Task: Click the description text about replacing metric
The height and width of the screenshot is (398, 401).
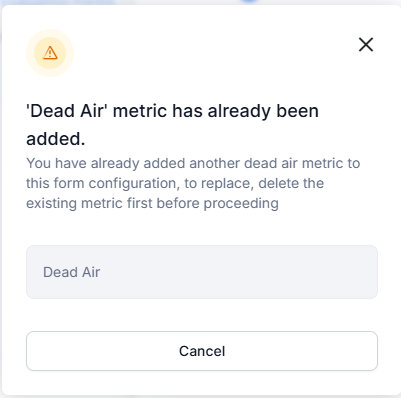Action: pyautogui.click(x=193, y=183)
